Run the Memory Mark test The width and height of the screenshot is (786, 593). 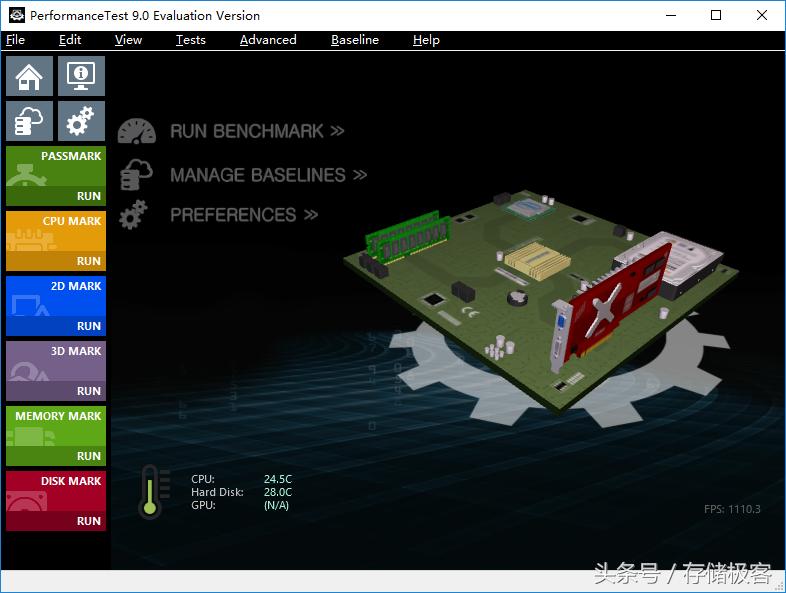tap(88, 456)
